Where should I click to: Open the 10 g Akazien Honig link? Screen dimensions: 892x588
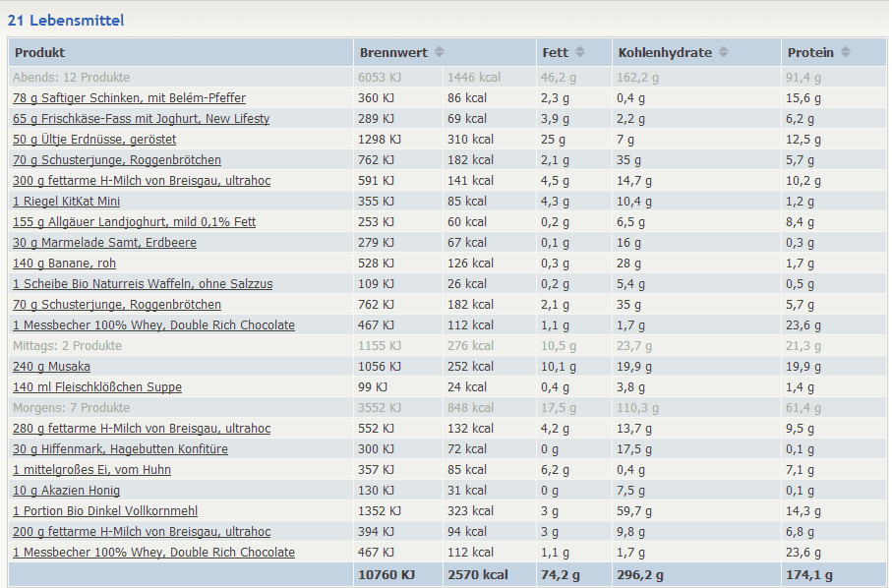tap(67, 491)
